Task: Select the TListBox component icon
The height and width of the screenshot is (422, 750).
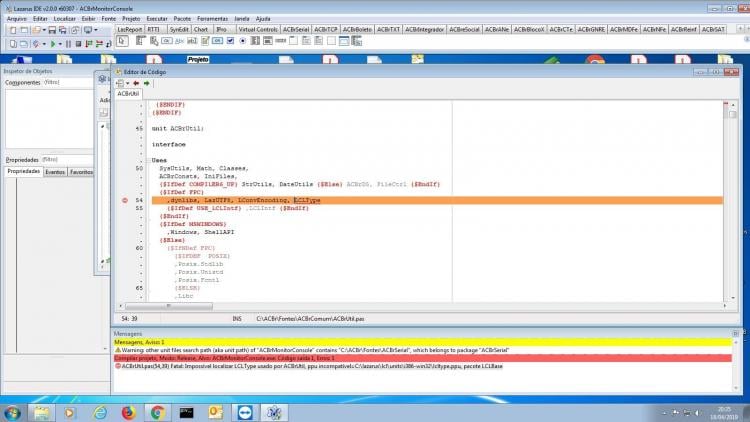Action: (255, 41)
